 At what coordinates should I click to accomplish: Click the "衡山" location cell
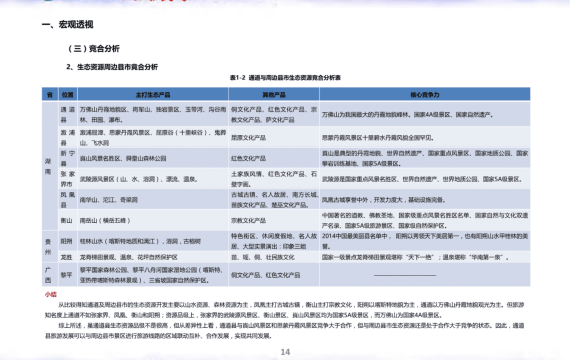(x=68, y=220)
